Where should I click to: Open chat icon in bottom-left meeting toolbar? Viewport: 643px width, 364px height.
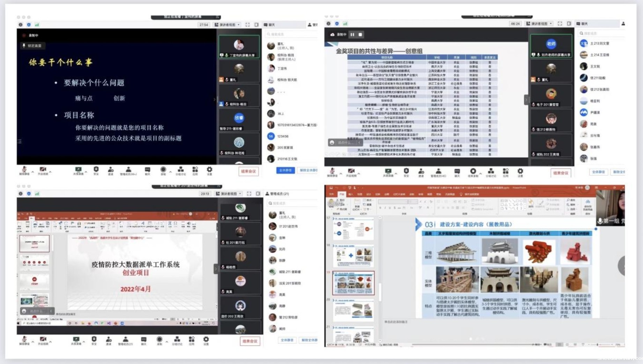click(143, 340)
